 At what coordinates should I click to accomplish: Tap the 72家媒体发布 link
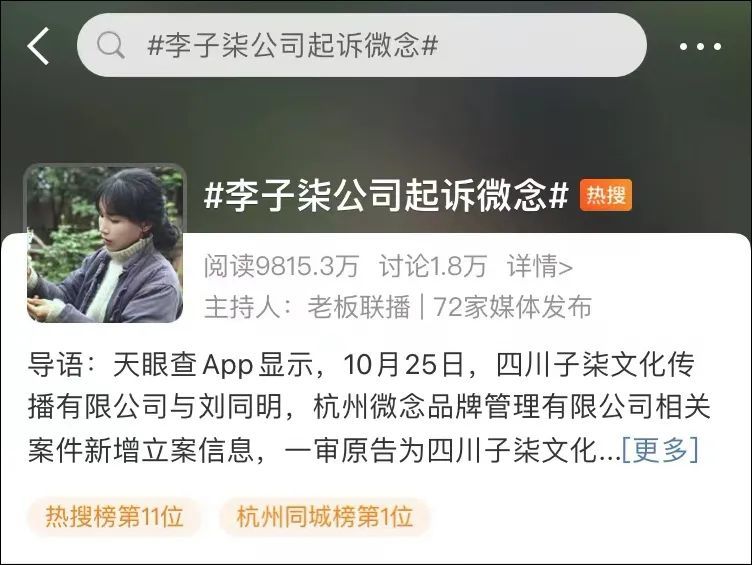tap(512, 307)
